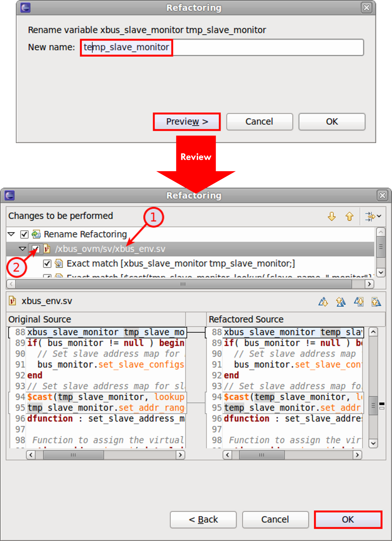Collapse the /xbus_ovm/sv/xbus_env.sv node
Viewport: 392px width, 541px height.
click(23, 249)
